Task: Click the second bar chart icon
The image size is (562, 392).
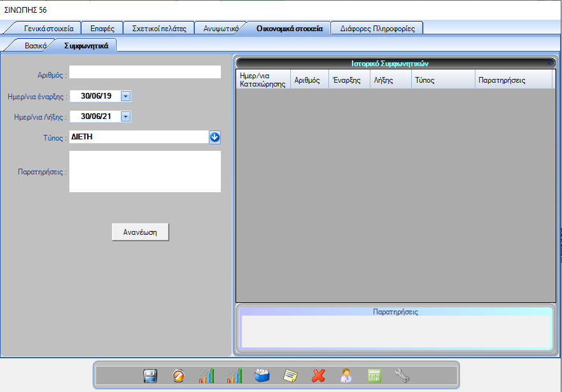Action: pyautogui.click(x=235, y=376)
